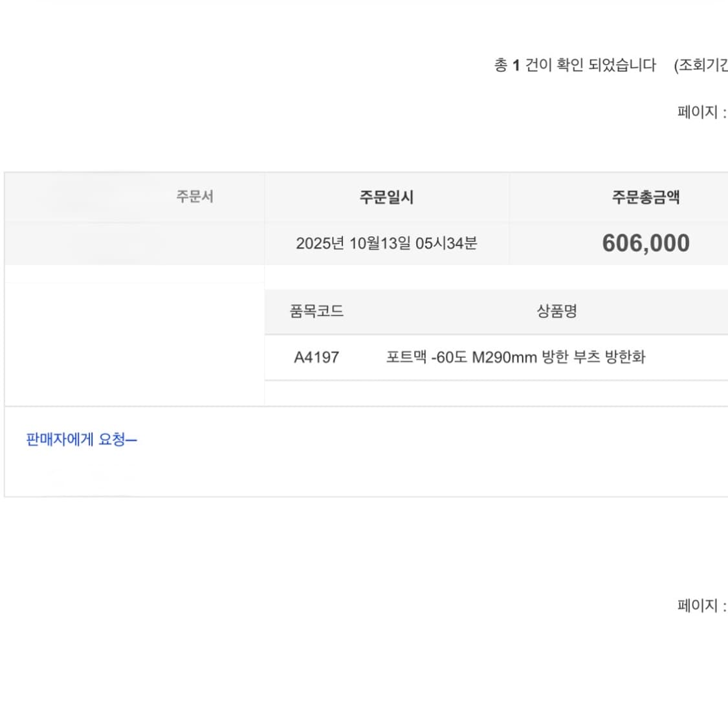This screenshot has width=728, height=728.
Task: Click the dash after 판매자에게 요청
Action: coord(131,441)
